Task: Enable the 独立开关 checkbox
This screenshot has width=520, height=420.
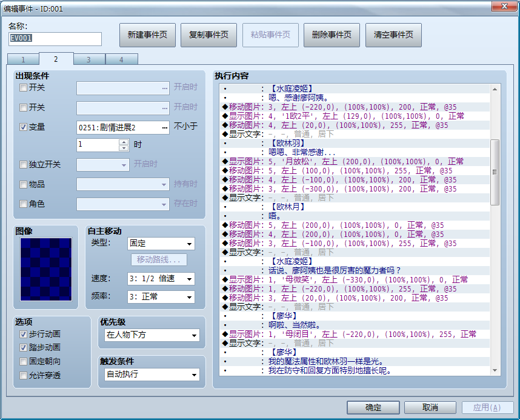Action: click(23, 165)
